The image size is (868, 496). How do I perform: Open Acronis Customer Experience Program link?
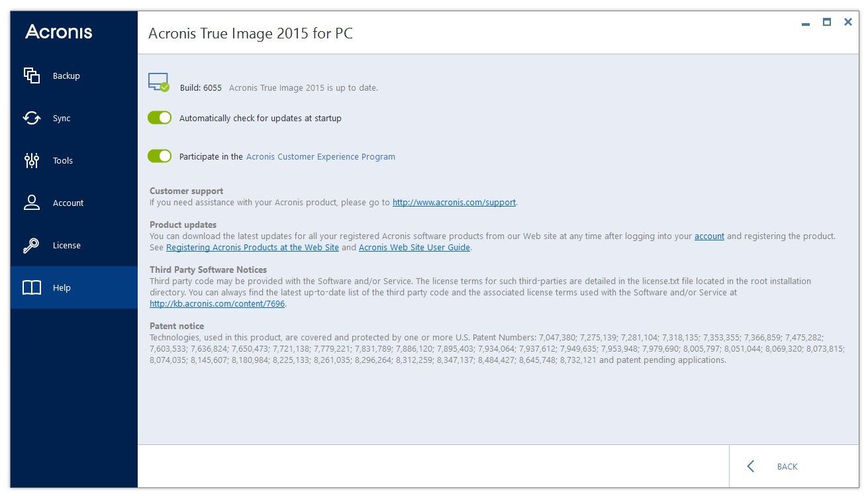coord(320,157)
